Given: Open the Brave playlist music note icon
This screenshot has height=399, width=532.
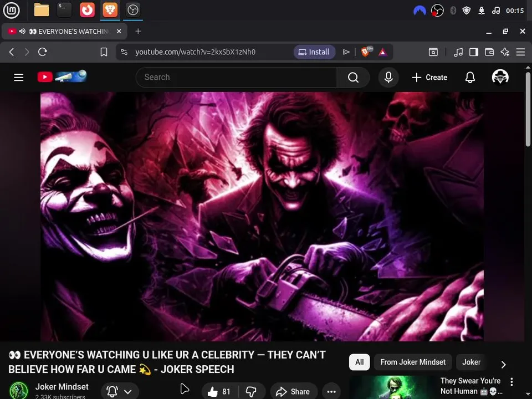Looking at the screenshot, I should 458,52.
